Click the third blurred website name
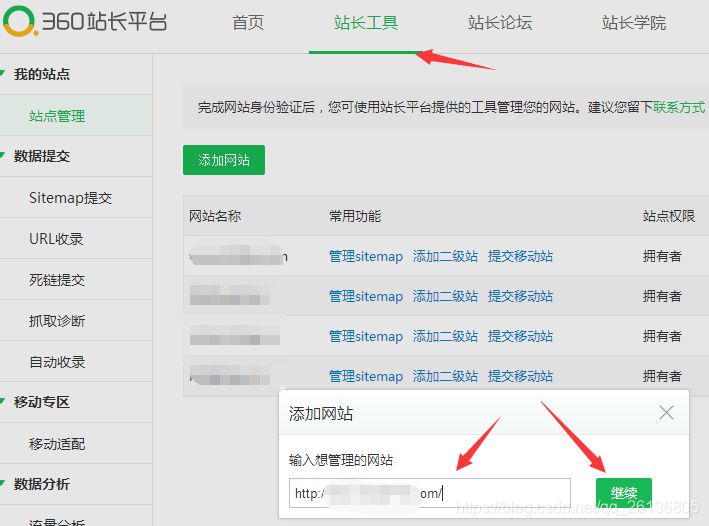This screenshot has height=526, width=709. (235, 335)
